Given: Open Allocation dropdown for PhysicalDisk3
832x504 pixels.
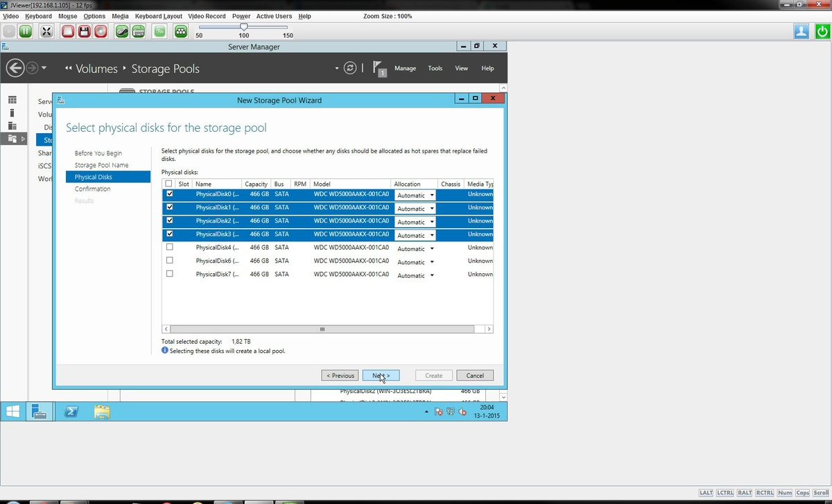Looking at the screenshot, I should click(415, 236).
